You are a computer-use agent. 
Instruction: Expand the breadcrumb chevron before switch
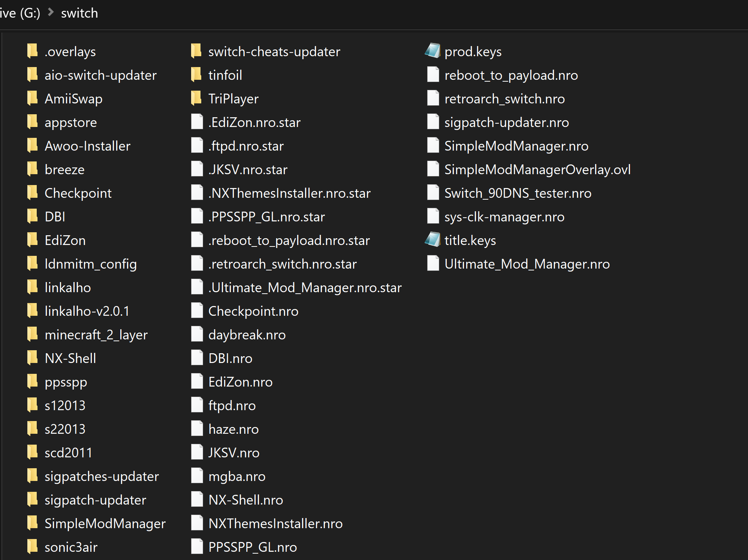(x=51, y=13)
